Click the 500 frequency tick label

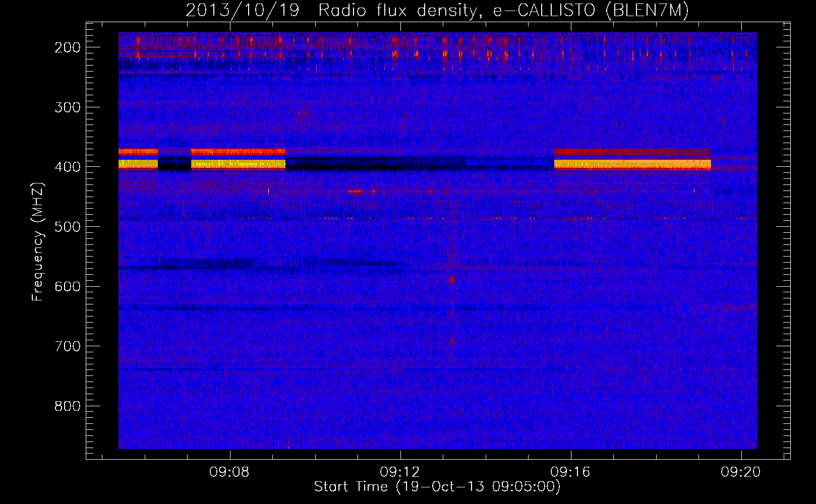click(67, 227)
